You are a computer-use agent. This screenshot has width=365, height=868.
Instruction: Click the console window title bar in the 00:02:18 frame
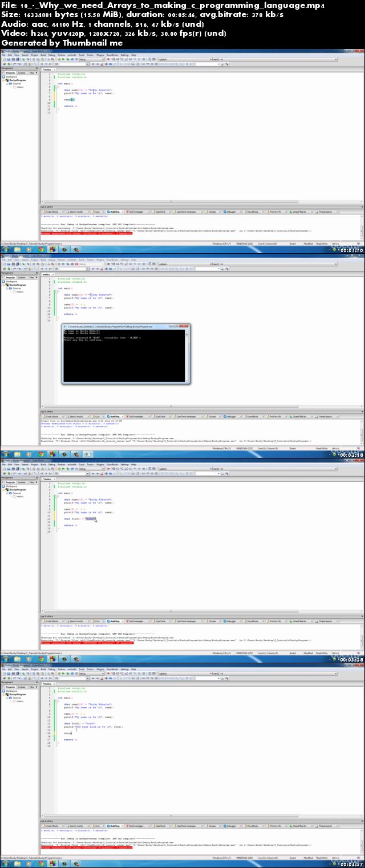125,326
